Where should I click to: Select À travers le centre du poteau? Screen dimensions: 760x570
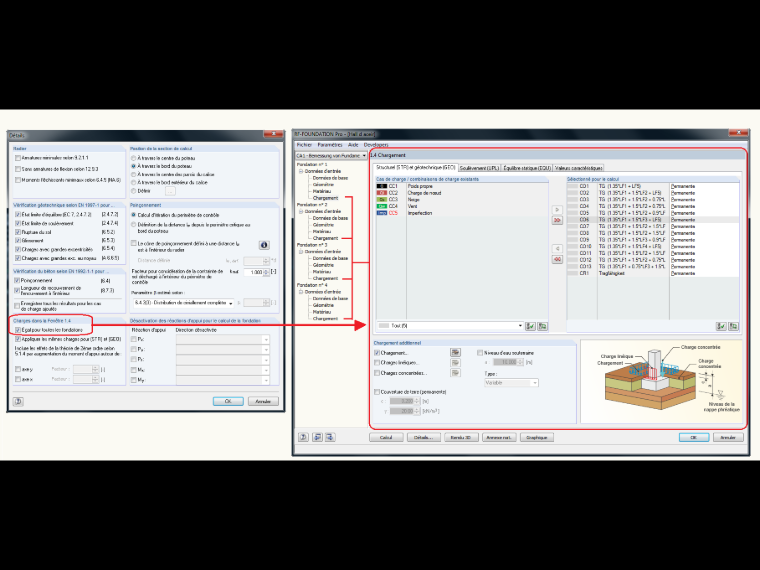pyautogui.click(x=134, y=158)
